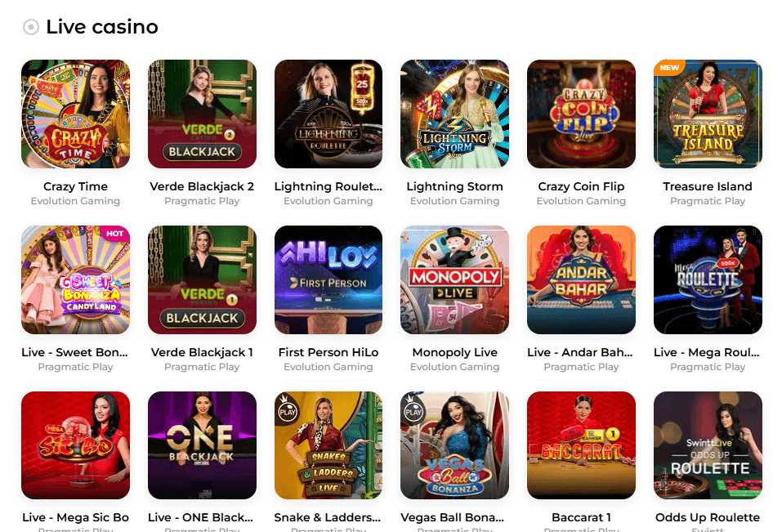Image resolution: width=773 pixels, height=532 pixels.
Task: Click PLAY badge on Snakes & Ladders tile
Action: pyautogui.click(x=288, y=409)
